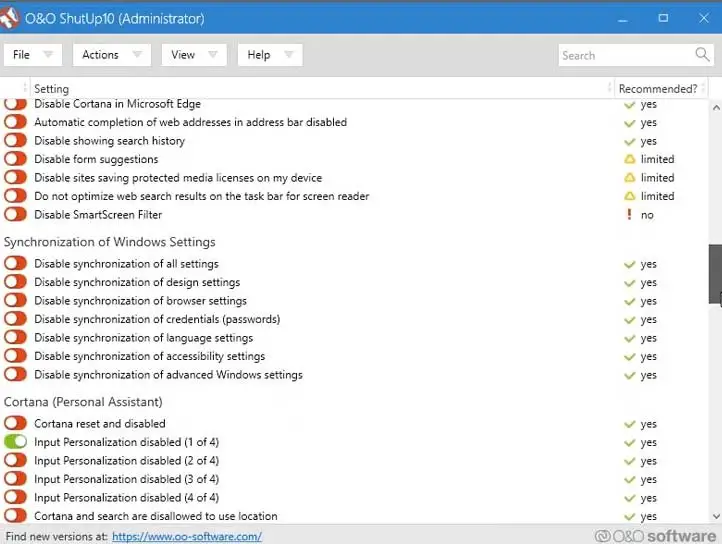Expand the Actions dropdown menu
722x544 pixels.
[x=111, y=55]
